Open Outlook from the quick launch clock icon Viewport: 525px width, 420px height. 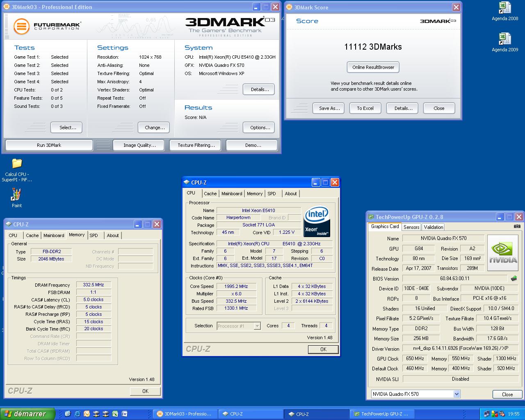pos(87,414)
